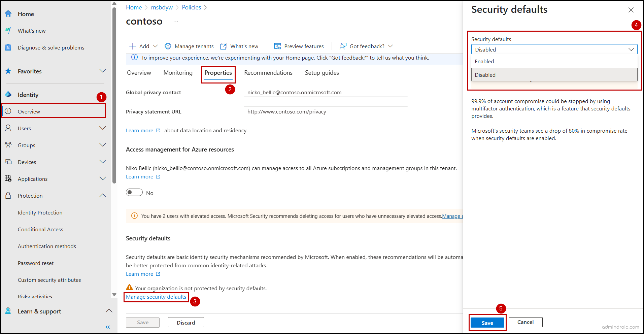
Task: Open the Got feedback toolbar icon
Action: point(342,46)
